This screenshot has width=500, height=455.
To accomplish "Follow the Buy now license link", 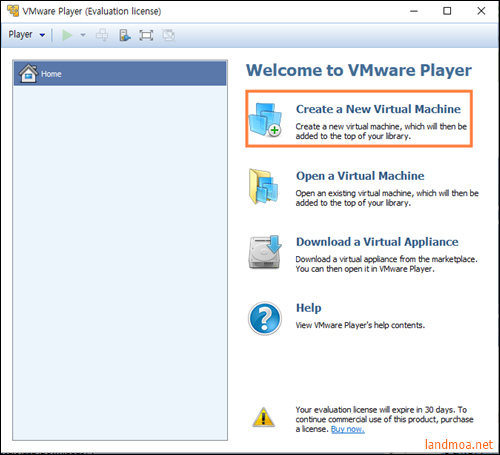I will pos(348,429).
